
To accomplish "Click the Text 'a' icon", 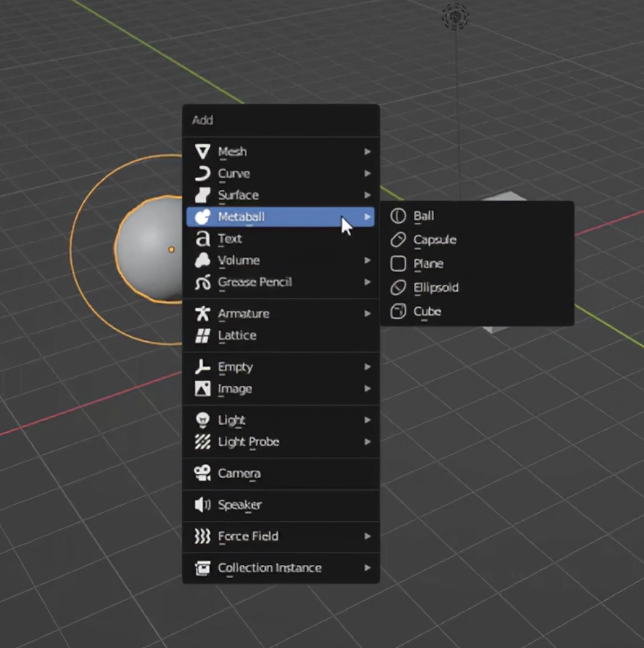I will pyautogui.click(x=202, y=239).
